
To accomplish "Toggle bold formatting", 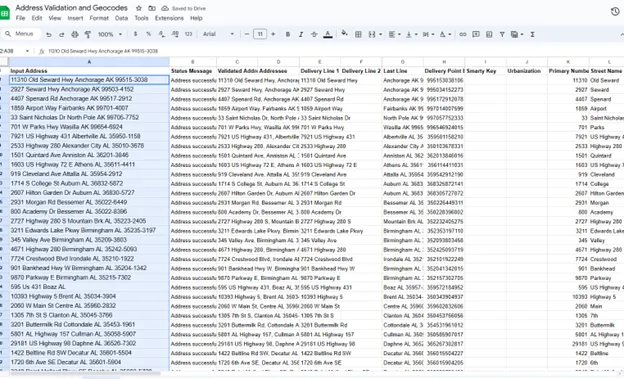I will (x=287, y=34).
